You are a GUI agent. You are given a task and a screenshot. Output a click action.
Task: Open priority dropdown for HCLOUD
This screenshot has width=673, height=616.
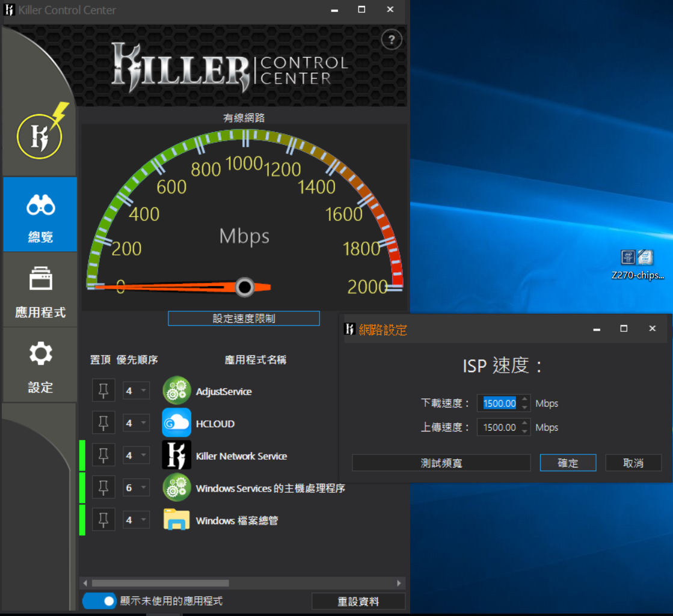[x=137, y=423]
